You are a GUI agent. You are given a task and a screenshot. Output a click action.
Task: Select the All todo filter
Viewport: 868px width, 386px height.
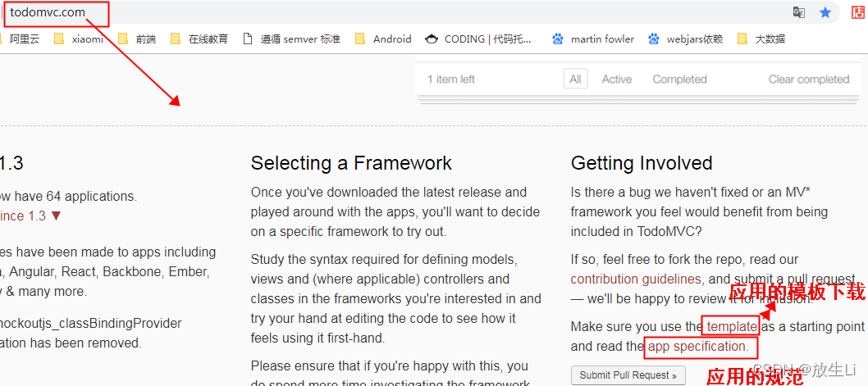[x=575, y=79]
